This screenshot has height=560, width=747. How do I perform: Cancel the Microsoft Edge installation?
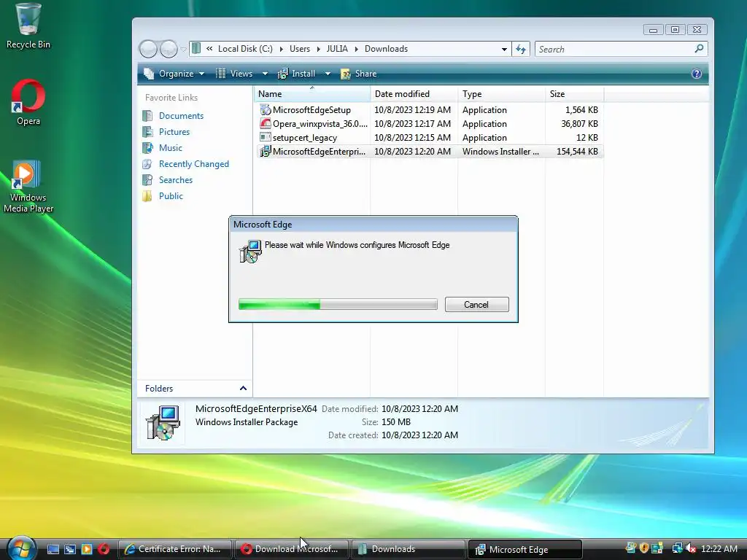476,304
